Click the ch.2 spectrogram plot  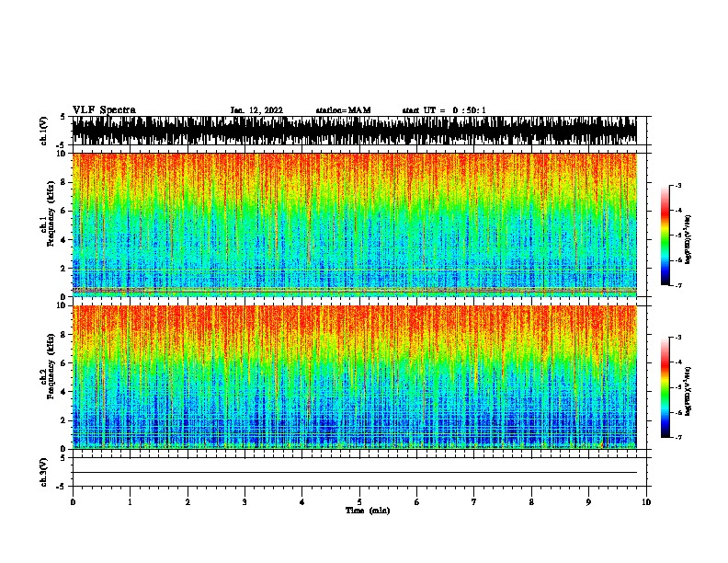click(x=354, y=377)
